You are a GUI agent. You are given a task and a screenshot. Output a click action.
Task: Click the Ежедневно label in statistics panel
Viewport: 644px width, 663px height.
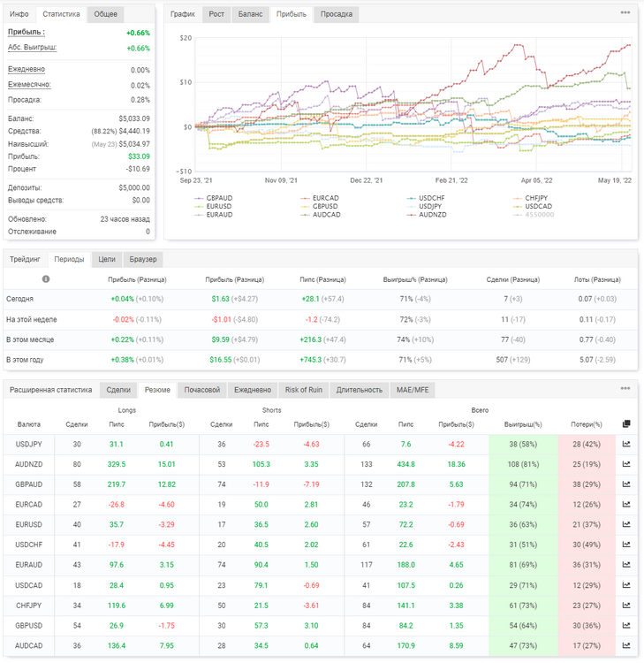(x=27, y=69)
